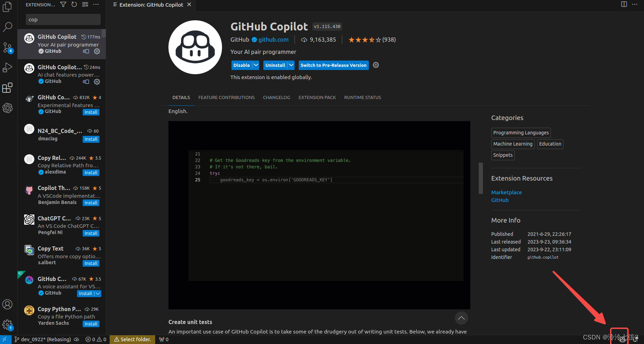Click the Disable button

(242, 65)
